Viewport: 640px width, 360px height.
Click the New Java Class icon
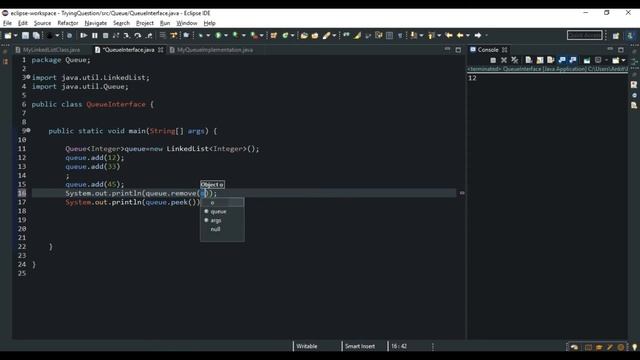pyautogui.click(x=285, y=36)
